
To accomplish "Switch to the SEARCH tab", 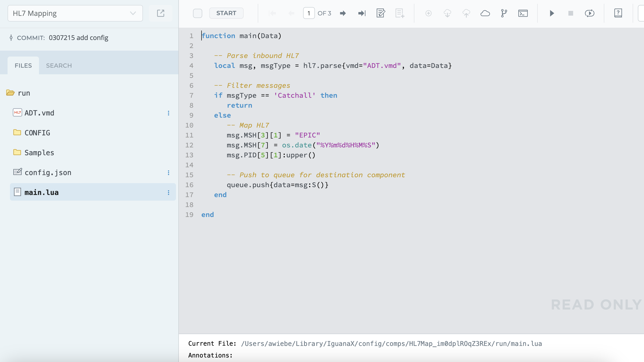I will coord(59,66).
